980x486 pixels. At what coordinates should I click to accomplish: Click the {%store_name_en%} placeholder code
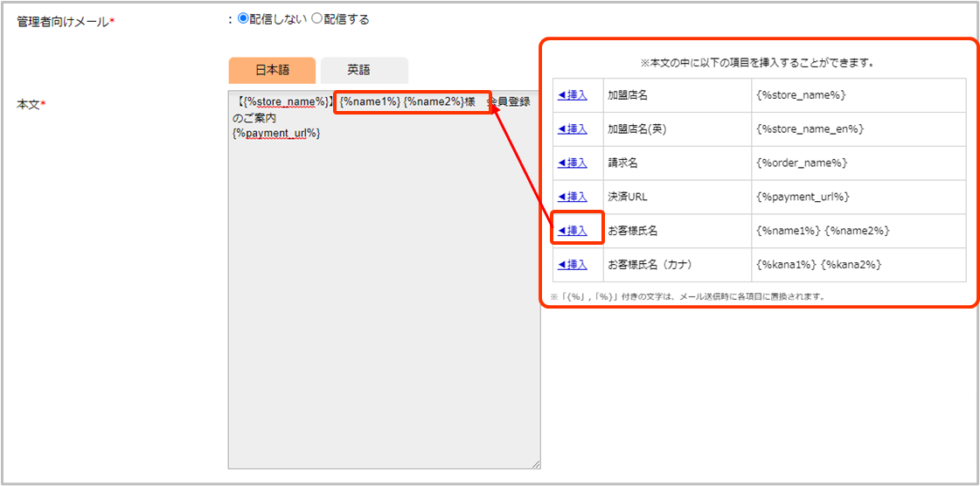pos(810,128)
